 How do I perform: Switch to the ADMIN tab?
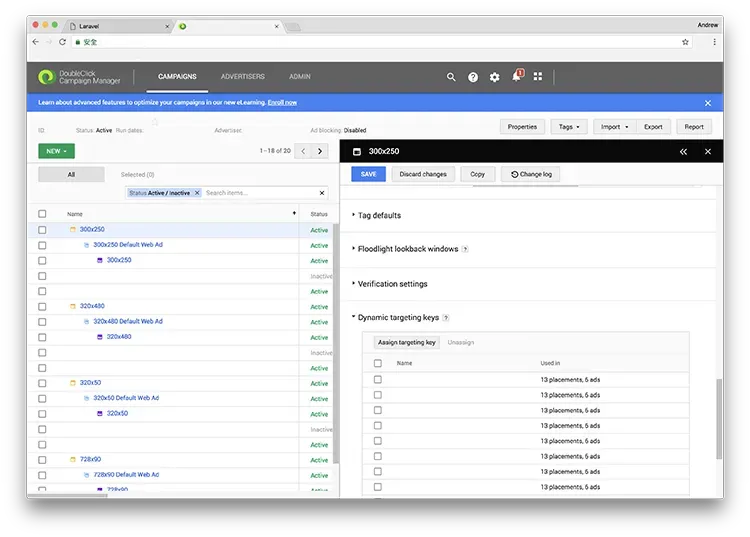pos(299,77)
